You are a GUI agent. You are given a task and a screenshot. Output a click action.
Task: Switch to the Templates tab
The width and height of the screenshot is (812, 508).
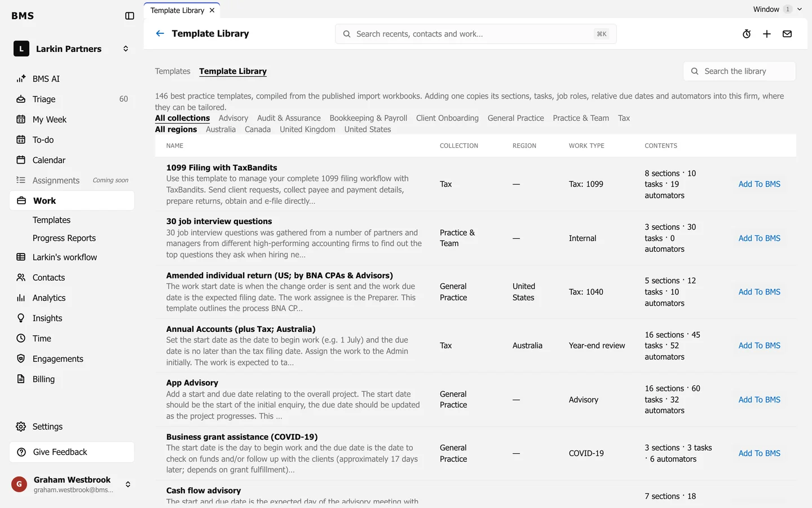(173, 71)
